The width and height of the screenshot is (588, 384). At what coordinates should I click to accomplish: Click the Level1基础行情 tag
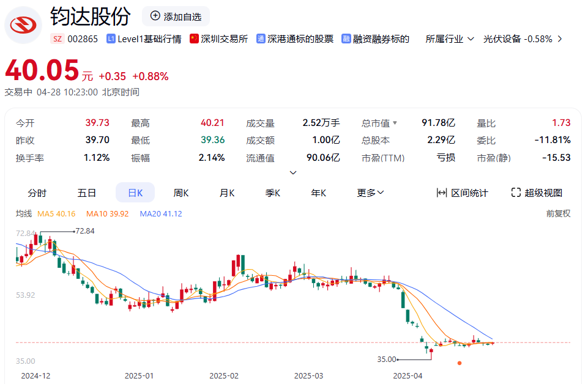(144, 39)
